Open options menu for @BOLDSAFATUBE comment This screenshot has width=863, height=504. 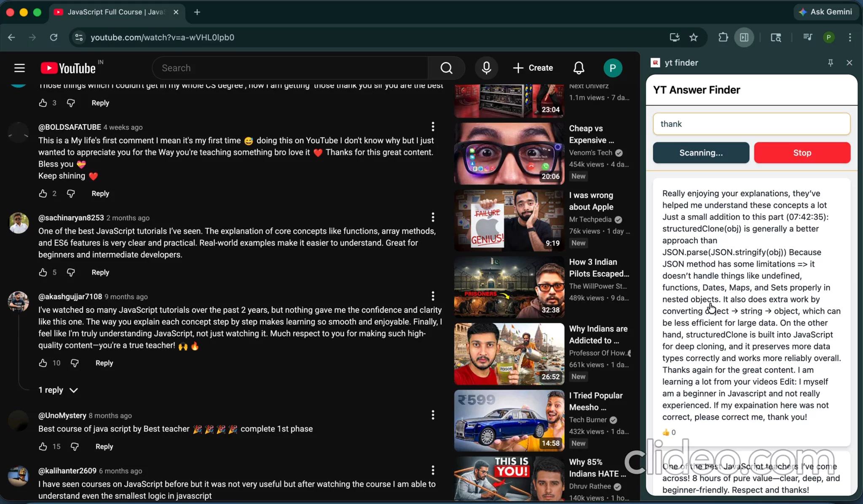[x=433, y=127]
